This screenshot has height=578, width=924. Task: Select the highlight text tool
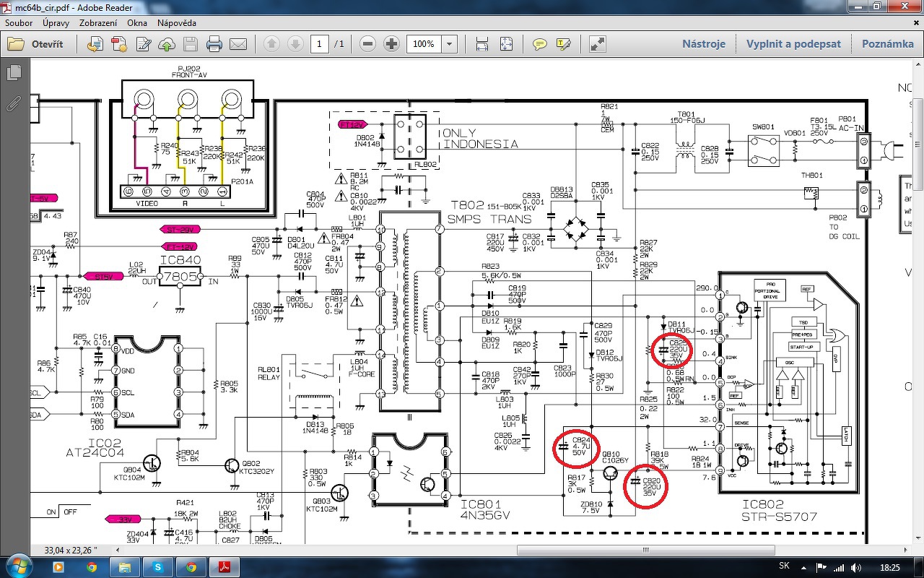pos(563,44)
